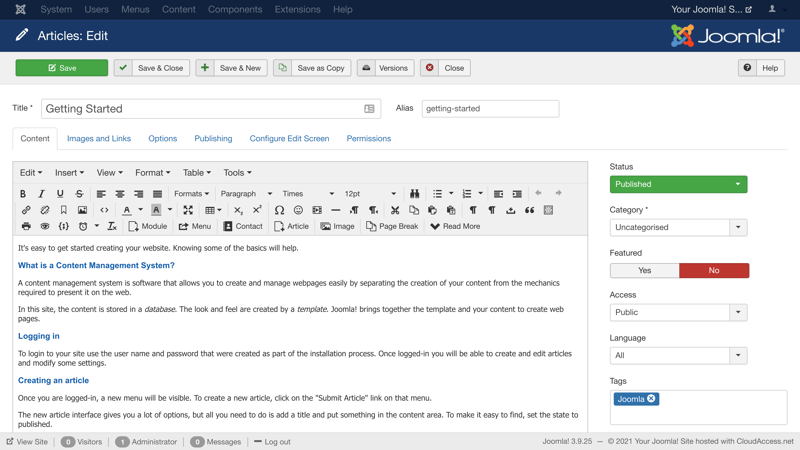Toggle fullscreen editor mode icon
This screenshot has height=450, width=800.
pos(188,210)
